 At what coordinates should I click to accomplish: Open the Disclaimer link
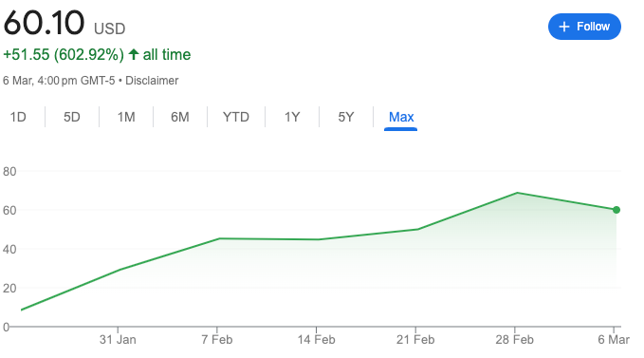pos(152,81)
